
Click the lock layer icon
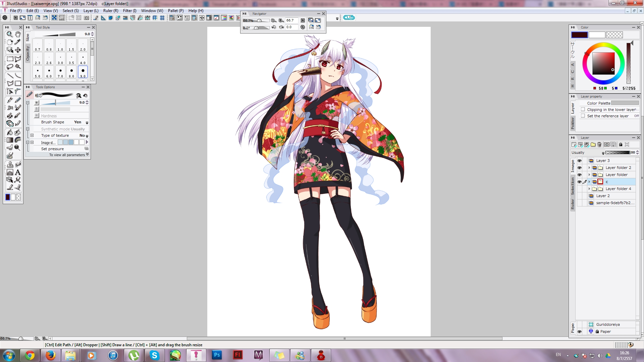click(621, 144)
